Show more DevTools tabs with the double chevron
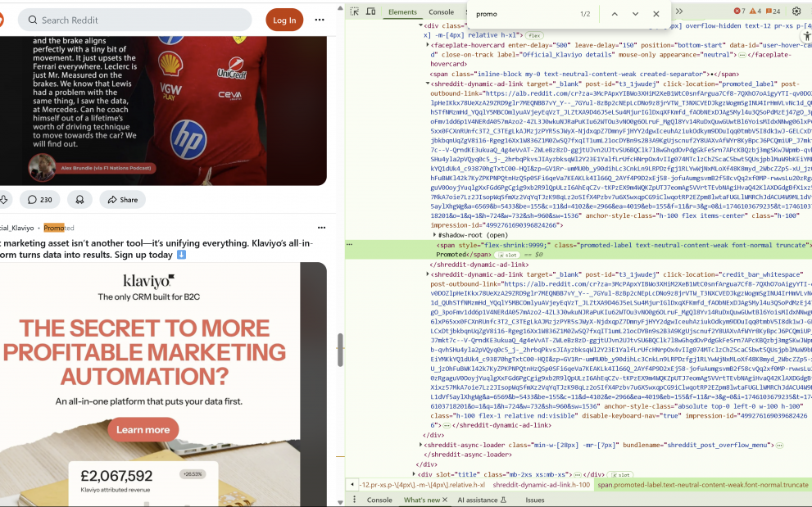 tap(679, 11)
